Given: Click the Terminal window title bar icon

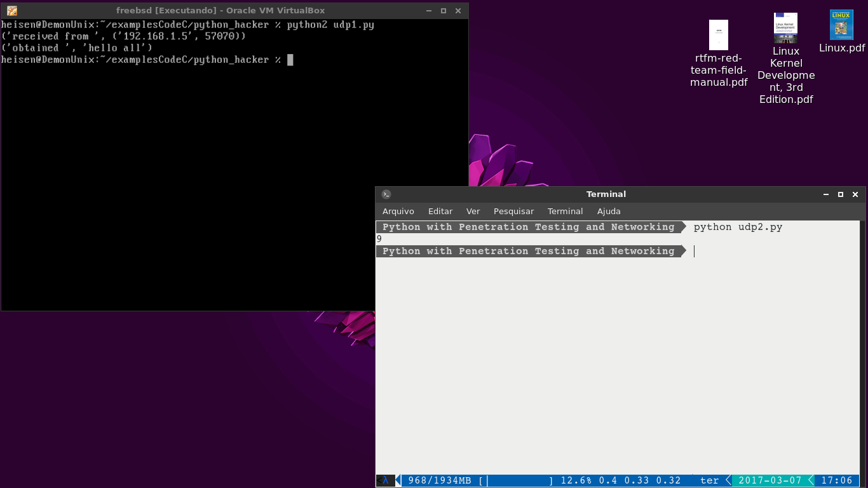Looking at the screenshot, I should click(x=386, y=194).
